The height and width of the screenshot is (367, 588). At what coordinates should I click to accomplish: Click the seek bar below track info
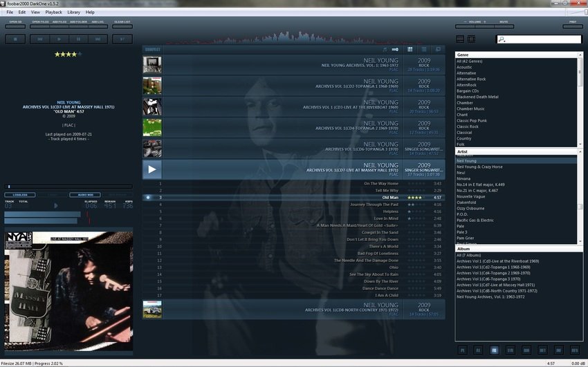click(x=68, y=186)
